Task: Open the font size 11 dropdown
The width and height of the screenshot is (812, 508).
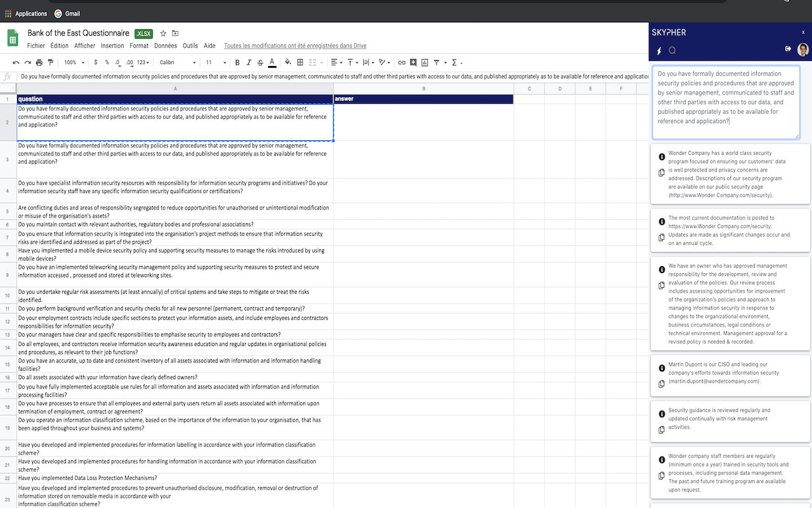Action: [216, 62]
